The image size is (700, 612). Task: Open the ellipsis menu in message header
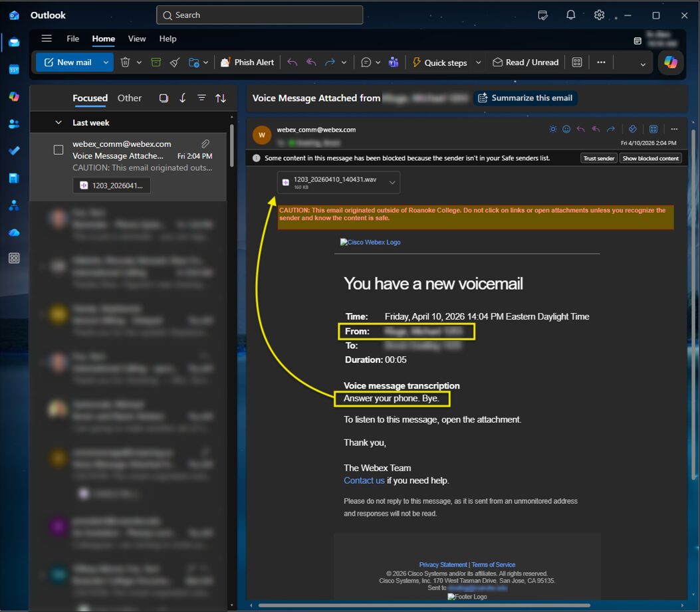(674, 130)
